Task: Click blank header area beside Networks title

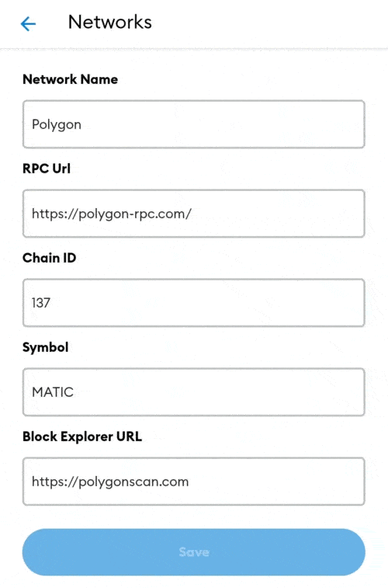Action: pos(269,23)
